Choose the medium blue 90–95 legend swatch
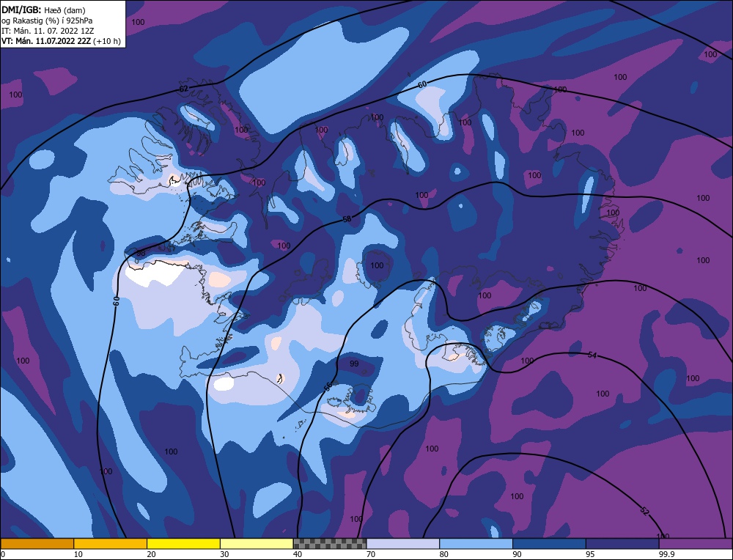733x560 pixels. point(549,543)
